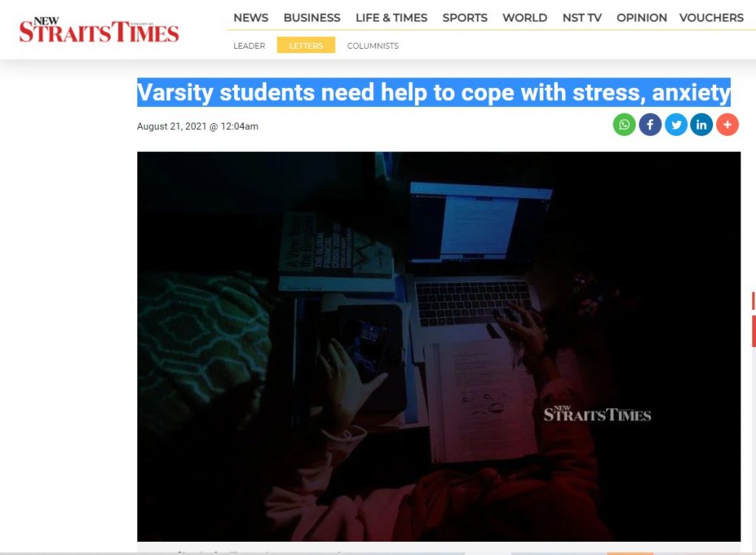Go to the SPORTS section

click(x=465, y=18)
